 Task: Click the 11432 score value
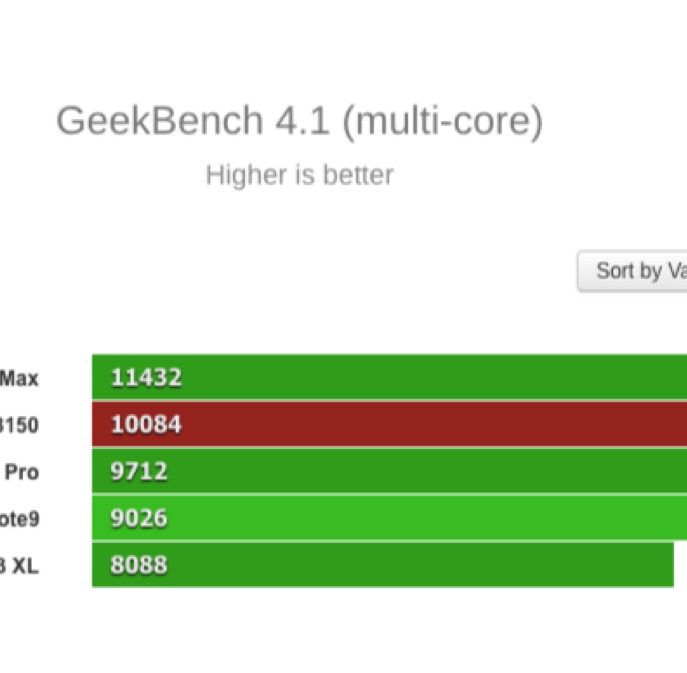(146, 378)
